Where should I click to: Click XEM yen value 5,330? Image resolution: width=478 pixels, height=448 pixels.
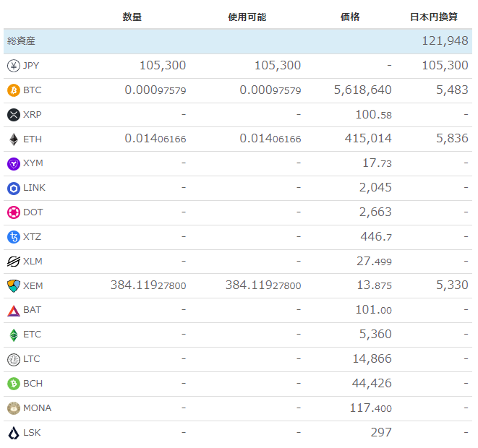pos(452,285)
